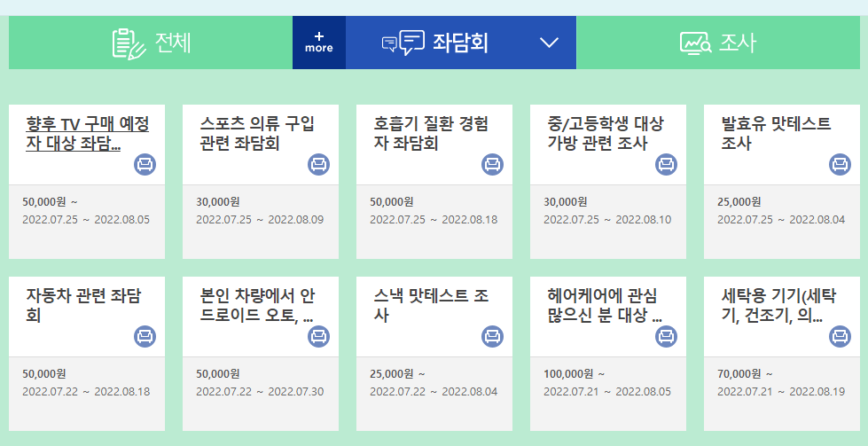Click the 2022.07.22 ~ 2022.07.30 date range
The height and width of the screenshot is (446, 868).
[x=260, y=392]
